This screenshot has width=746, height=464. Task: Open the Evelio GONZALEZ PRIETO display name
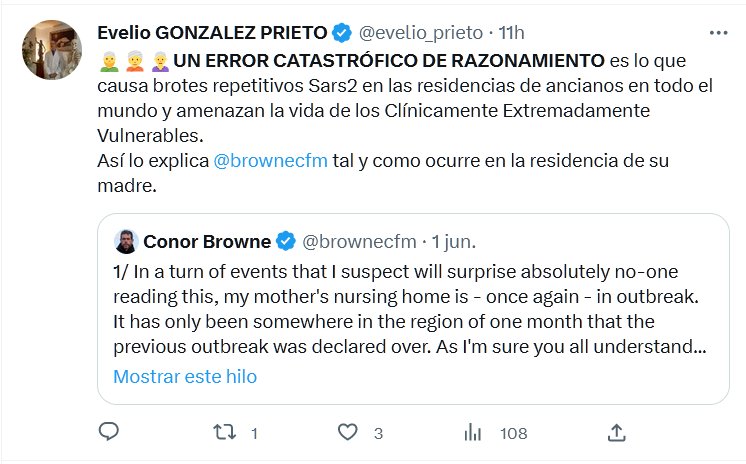(211, 33)
